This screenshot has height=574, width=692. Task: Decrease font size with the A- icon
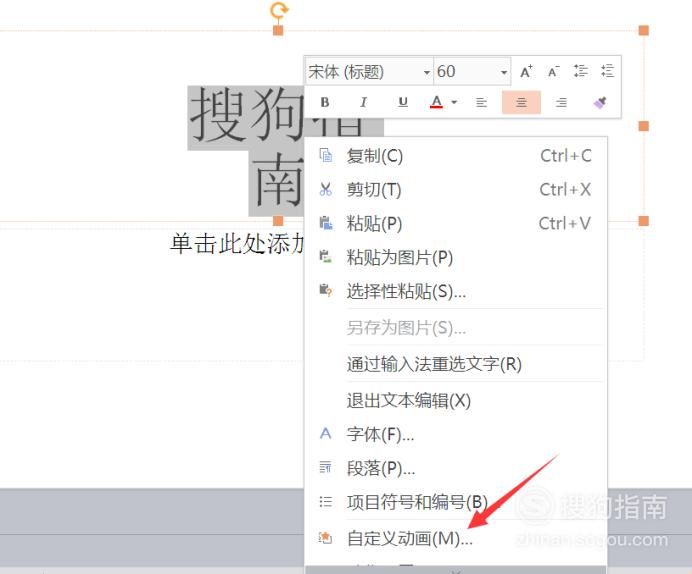pyautogui.click(x=553, y=71)
